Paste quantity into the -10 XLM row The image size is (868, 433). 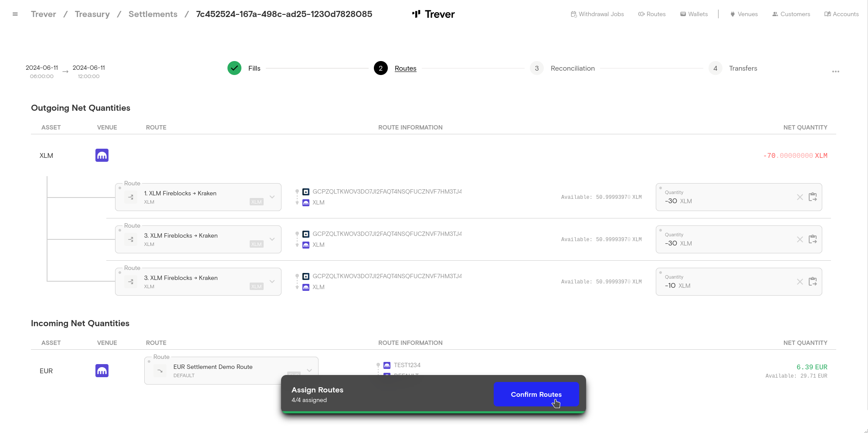pyautogui.click(x=813, y=282)
